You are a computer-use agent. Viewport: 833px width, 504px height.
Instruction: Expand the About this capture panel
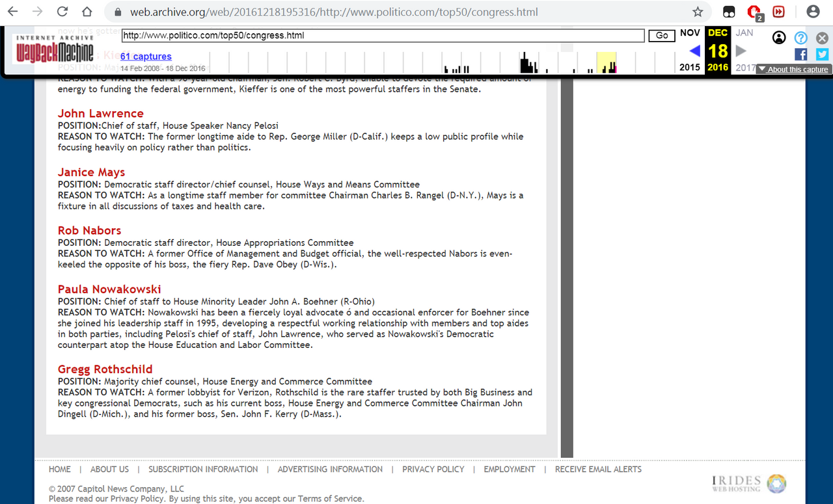point(793,70)
